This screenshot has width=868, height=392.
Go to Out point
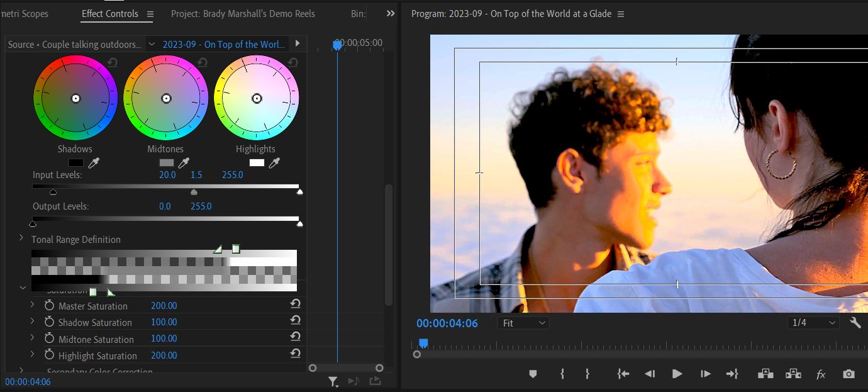click(732, 374)
